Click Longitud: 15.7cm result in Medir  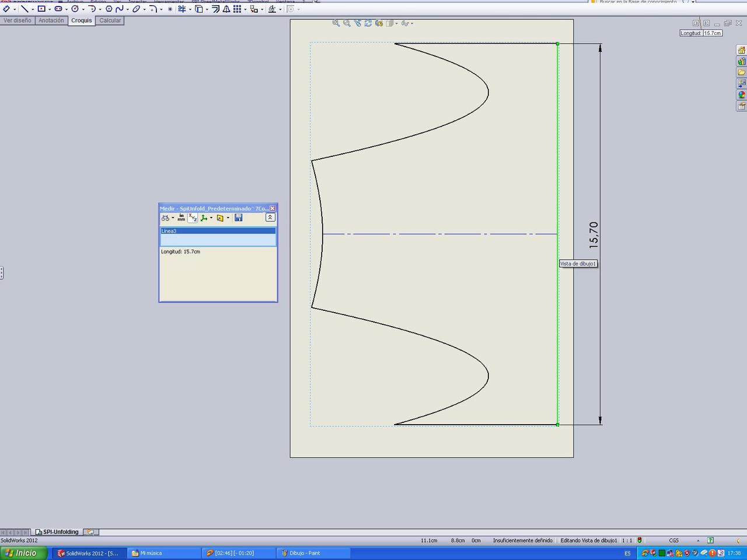[x=180, y=252]
